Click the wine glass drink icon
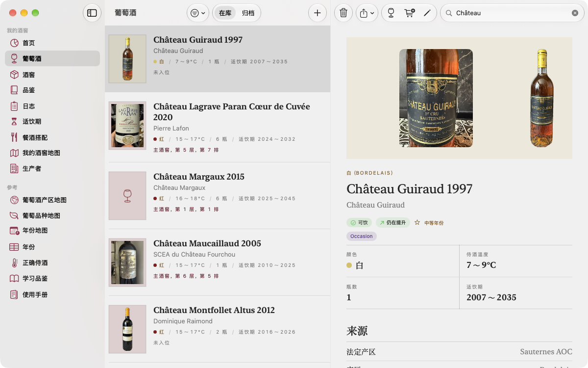 pyautogui.click(x=391, y=13)
